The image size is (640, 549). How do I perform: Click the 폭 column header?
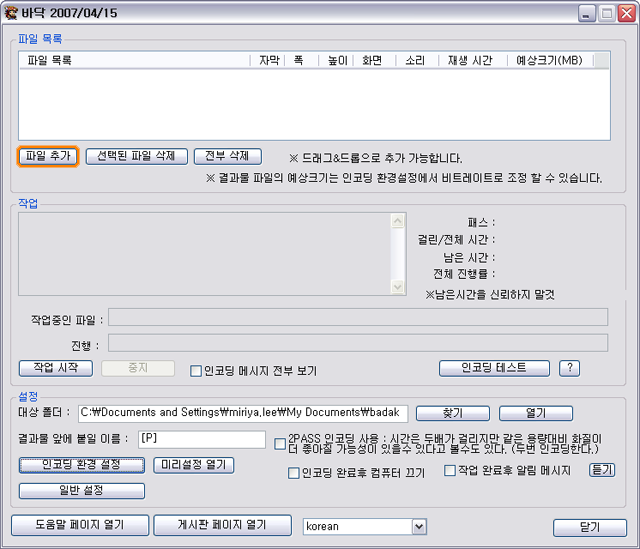(302, 60)
